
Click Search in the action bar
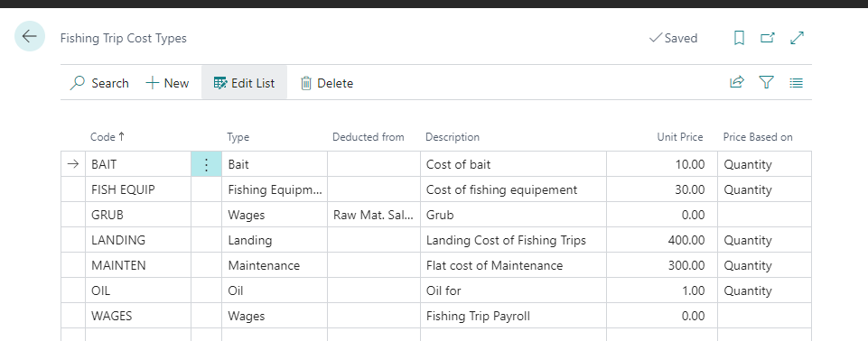pyautogui.click(x=99, y=83)
